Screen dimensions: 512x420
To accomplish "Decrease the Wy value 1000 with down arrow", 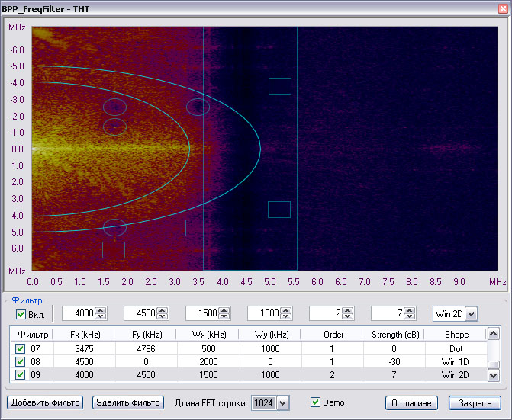I will tap(286, 316).
